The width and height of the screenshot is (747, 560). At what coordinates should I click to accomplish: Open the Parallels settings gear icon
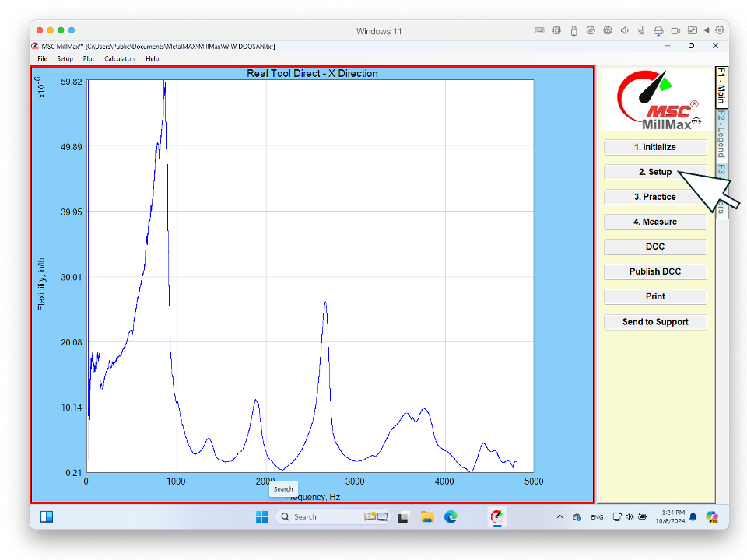tap(719, 30)
